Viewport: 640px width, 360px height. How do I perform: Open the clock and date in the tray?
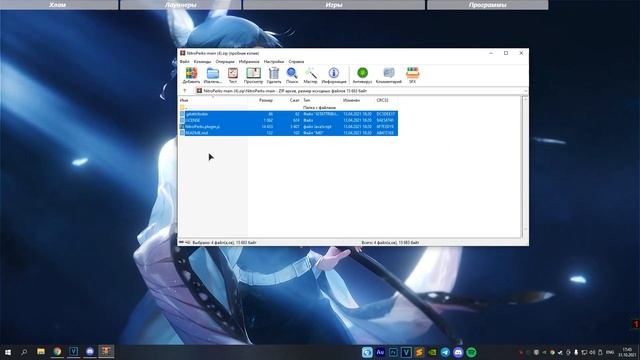pyautogui.click(x=627, y=352)
